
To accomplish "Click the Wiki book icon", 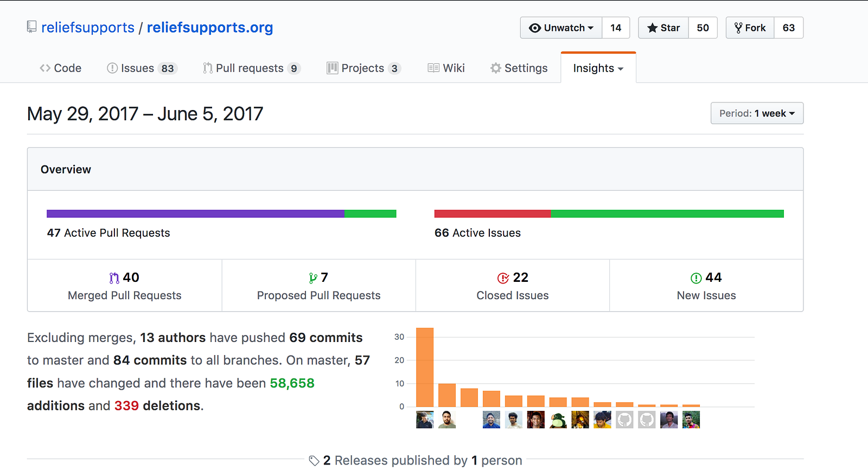I will click(x=433, y=68).
